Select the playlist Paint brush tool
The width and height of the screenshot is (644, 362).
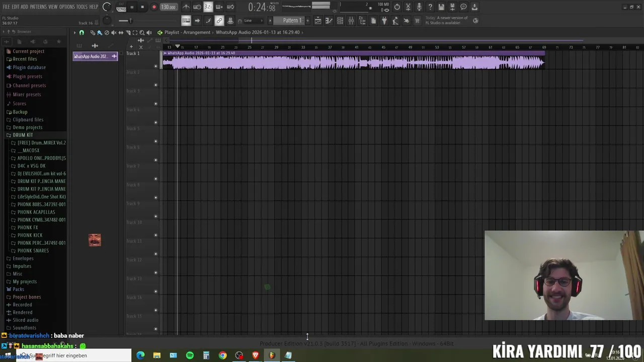(x=100, y=33)
